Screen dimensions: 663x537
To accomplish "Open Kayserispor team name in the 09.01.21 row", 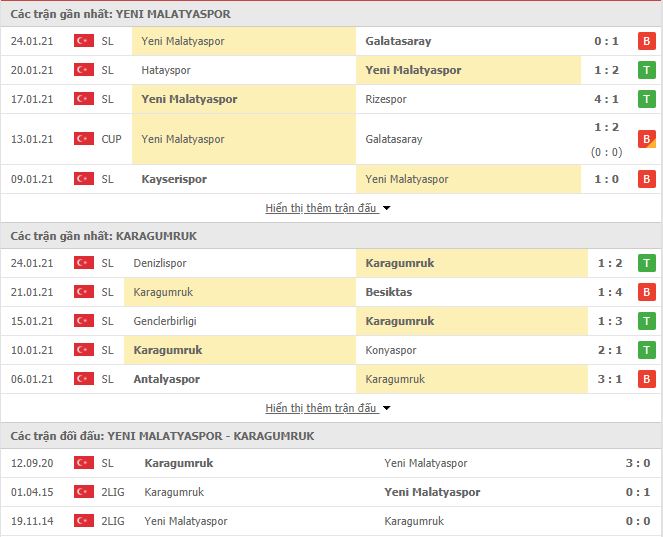I will (x=174, y=179).
